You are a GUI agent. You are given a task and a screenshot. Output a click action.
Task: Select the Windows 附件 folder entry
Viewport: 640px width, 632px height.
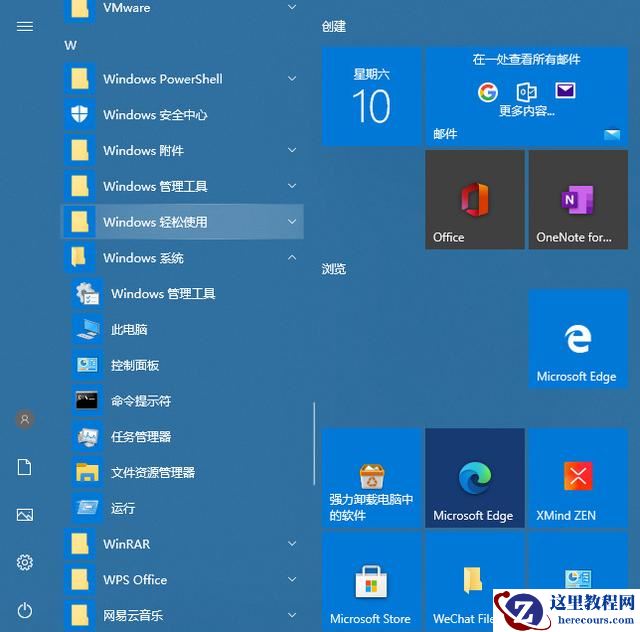[183, 150]
